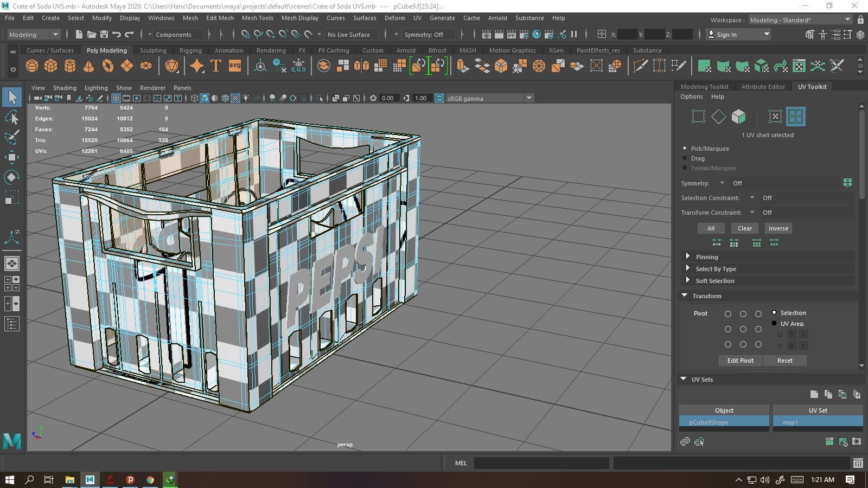Click the polygon Type tool icon

215,66
